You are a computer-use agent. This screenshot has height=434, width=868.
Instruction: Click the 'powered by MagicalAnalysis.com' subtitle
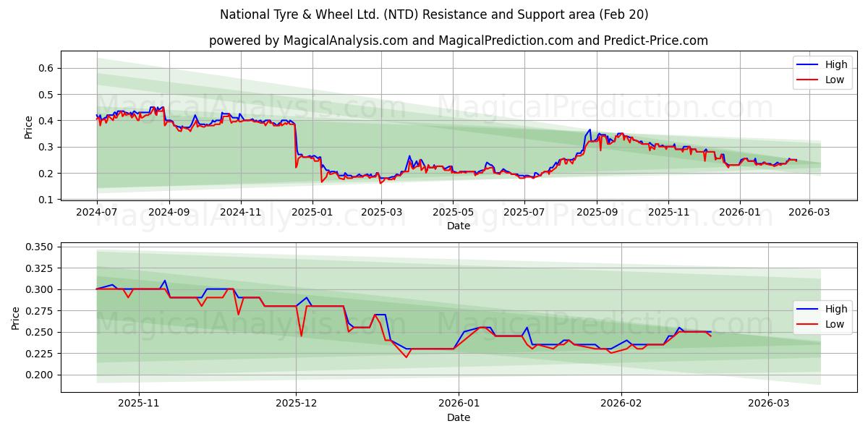coord(459,41)
